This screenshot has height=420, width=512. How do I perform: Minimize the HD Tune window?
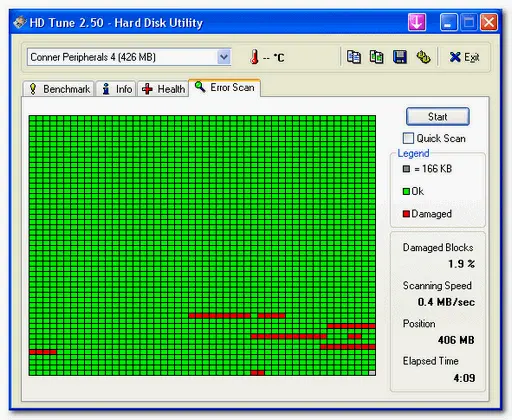click(448, 22)
